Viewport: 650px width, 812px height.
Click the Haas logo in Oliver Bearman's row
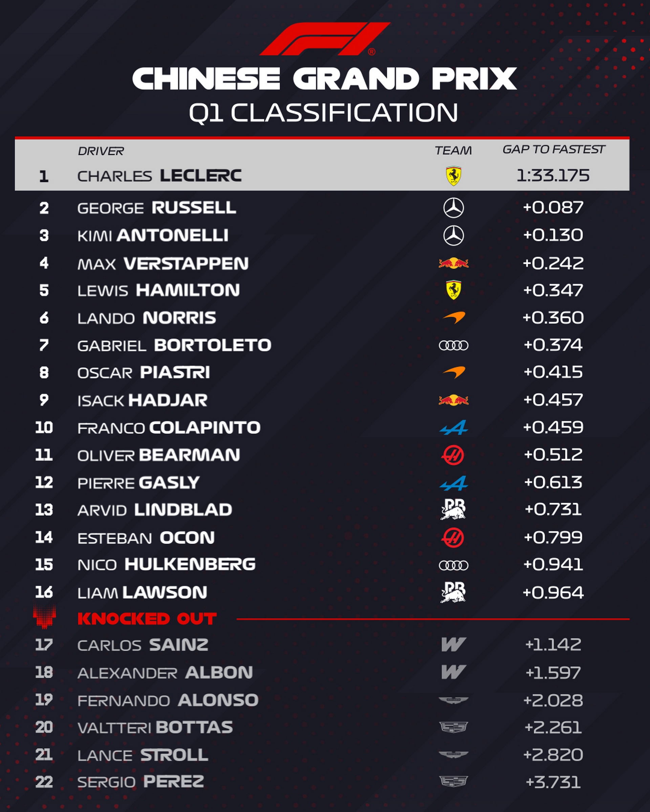pyautogui.click(x=453, y=455)
